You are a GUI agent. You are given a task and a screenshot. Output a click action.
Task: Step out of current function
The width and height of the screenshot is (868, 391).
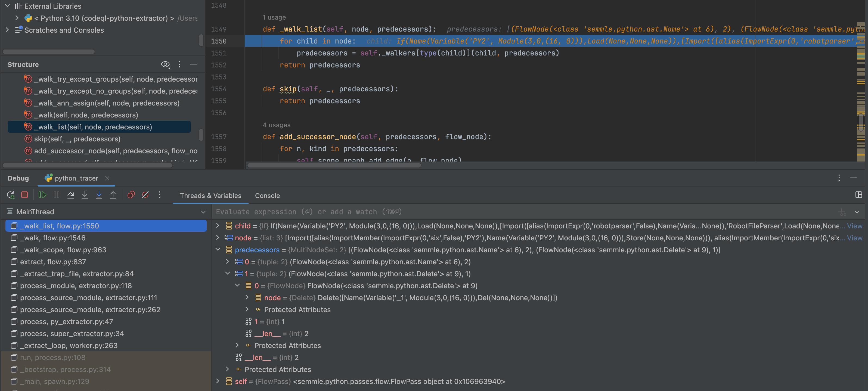tap(113, 195)
